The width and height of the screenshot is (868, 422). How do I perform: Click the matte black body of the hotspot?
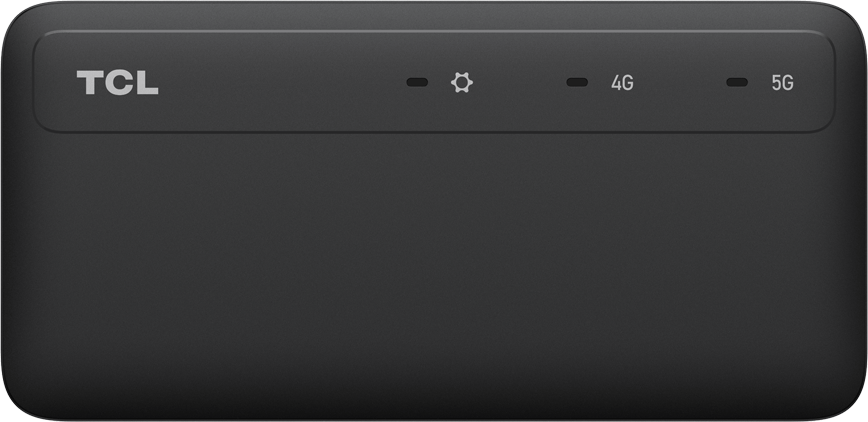point(434,271)
